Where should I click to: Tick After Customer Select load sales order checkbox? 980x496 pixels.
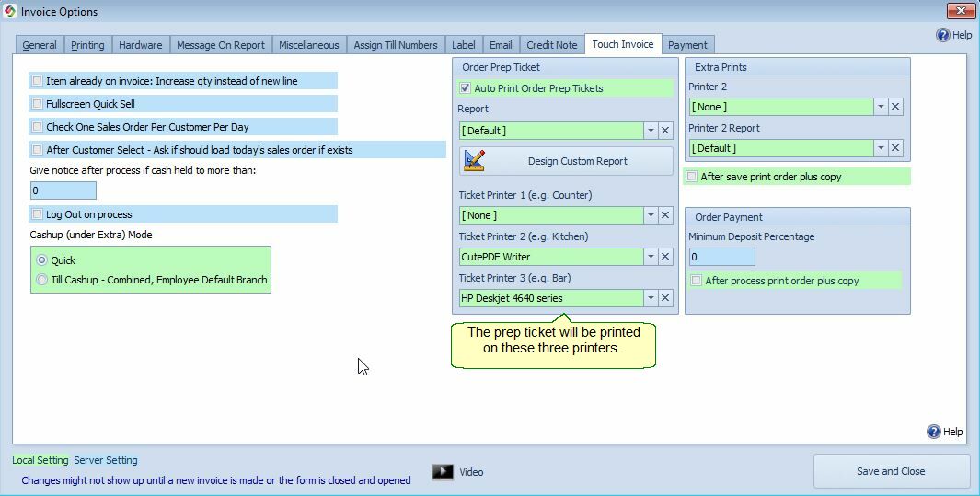[38, 150]
